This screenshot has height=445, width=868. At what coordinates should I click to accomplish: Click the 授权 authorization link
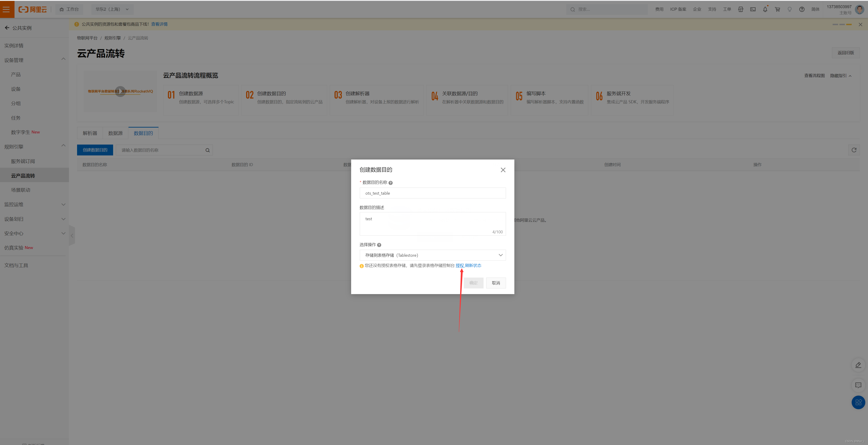click(x=459, y=266)
